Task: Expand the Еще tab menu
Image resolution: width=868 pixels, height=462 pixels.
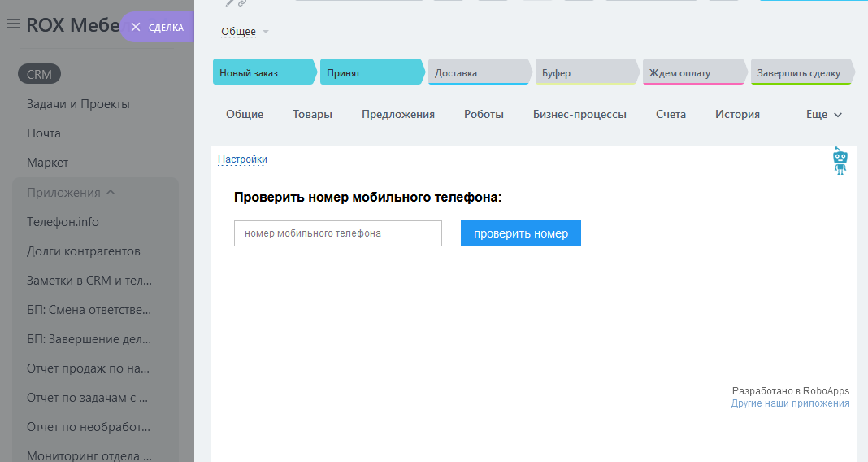Action: point(823,115)
